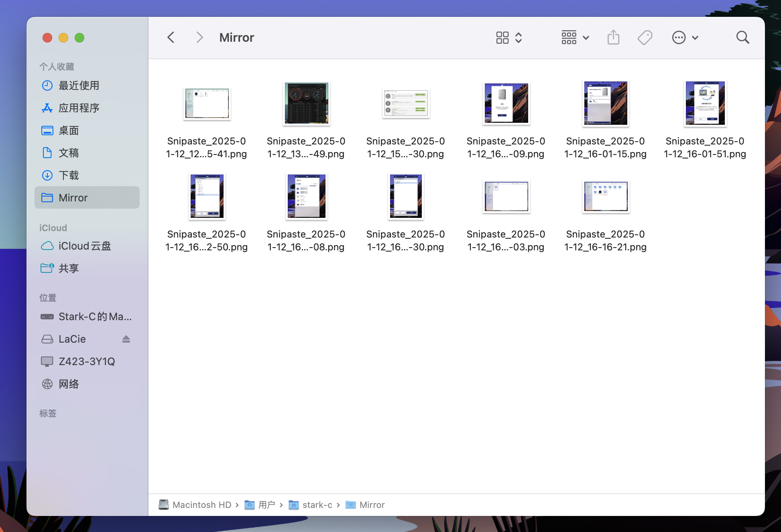Click the search magnifier icon
The width and height of the screenshot is (781, 532).
click(742, 38)
